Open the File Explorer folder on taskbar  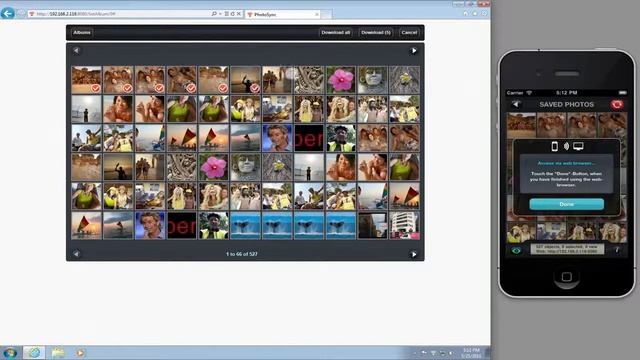pyautogui.click(x=58, y=352)
